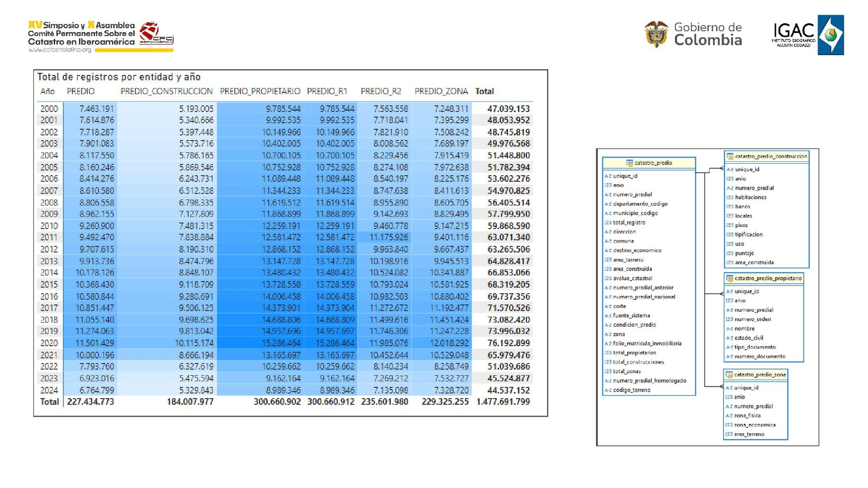Select total_construcciones field

[x=638, y=362]
